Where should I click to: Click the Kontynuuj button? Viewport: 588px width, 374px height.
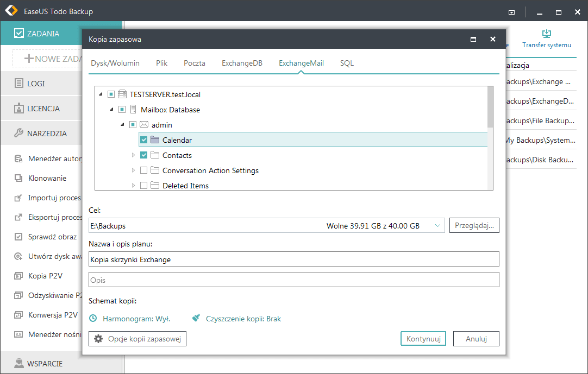(423, 339)
